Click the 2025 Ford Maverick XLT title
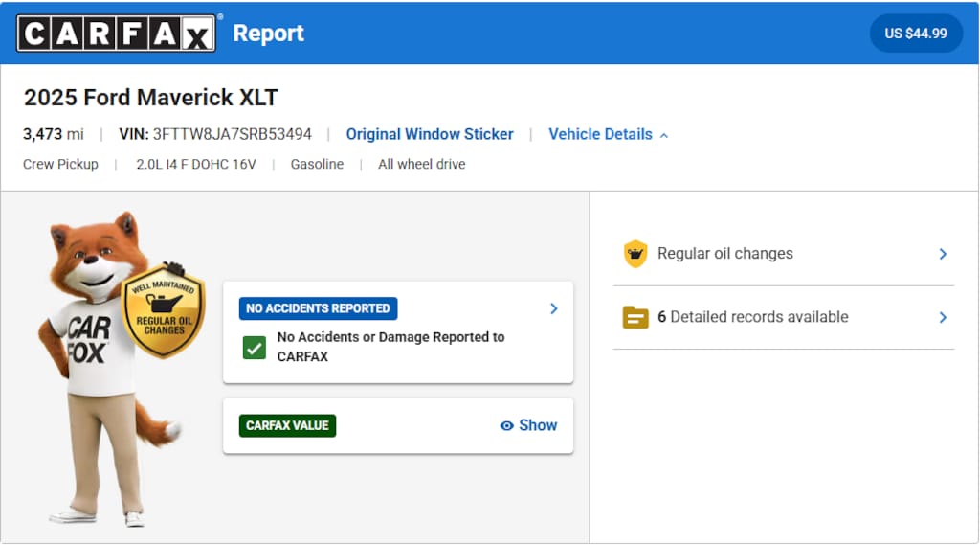Image resolution: width=980 pixels, height=545 pixels. [x=151, y=98]
